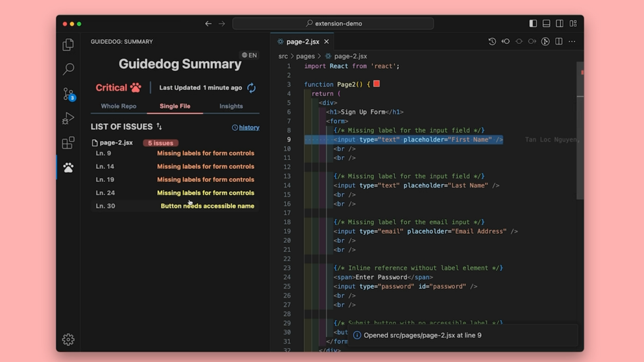Click the password input code line
644x362 pixels.
pyautogui.click(x=405, y=286)
